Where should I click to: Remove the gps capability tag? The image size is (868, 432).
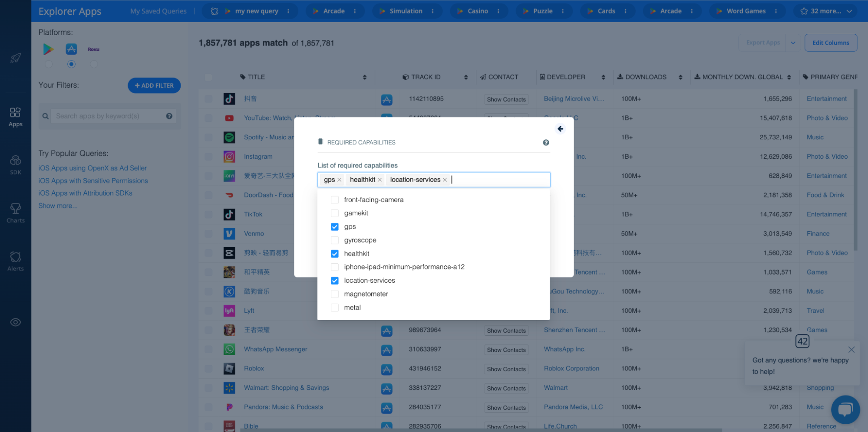(x=340, y=180)
